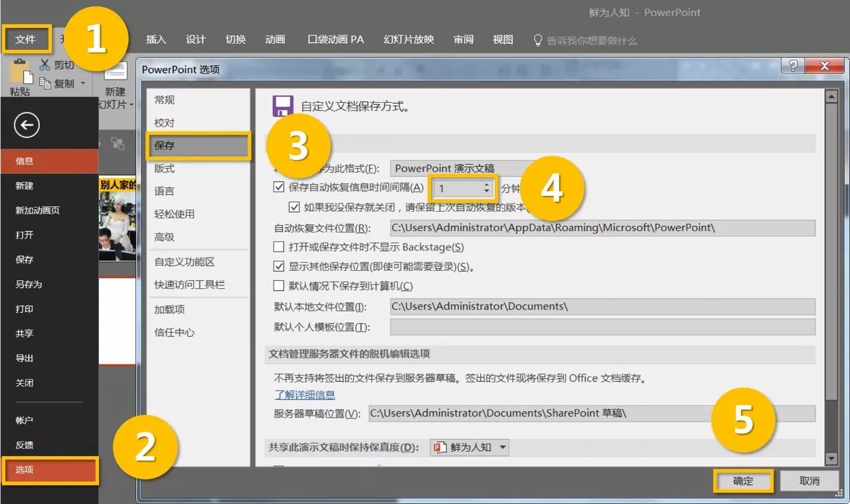This screenshot has height=504, width=850.
Task: Select 加载项 category in options dialog
Action: (198, 309)
